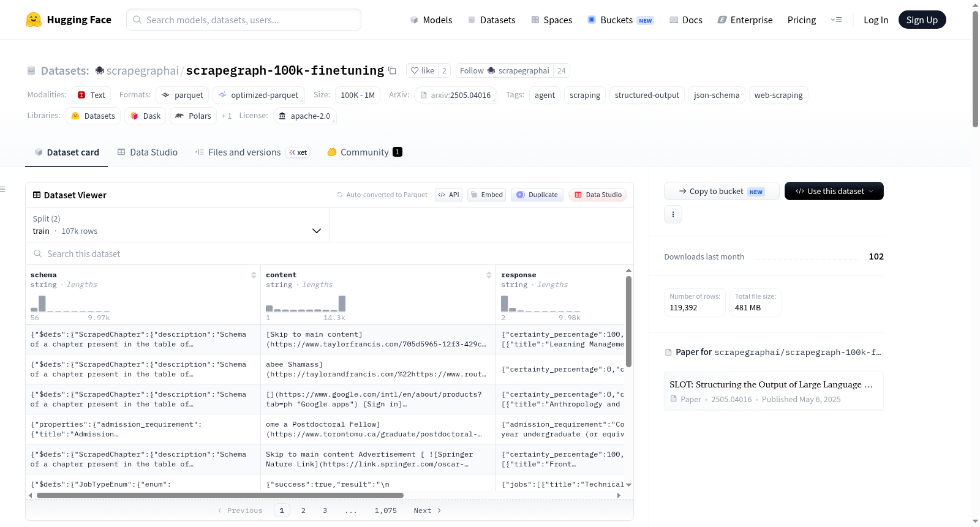Click the web-scraping tag
Image resolution: width=980 pixels, height=527 pixels.
(778, 95)
